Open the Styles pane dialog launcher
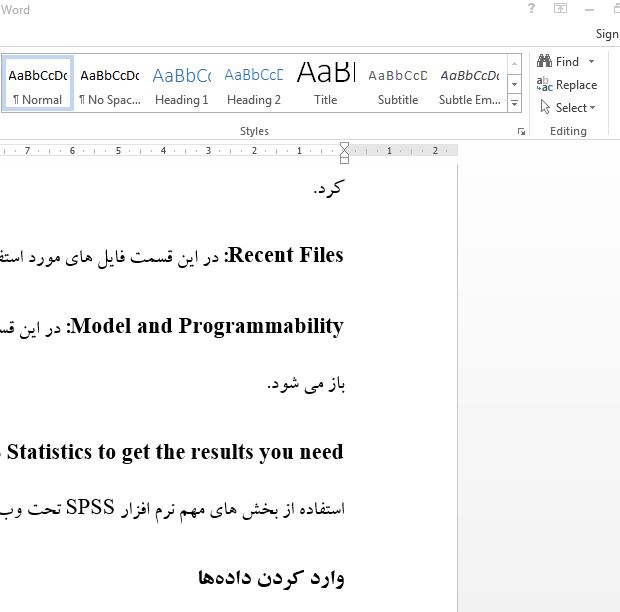Viewport: 620px width, 612px height. [x=521, y=132]
